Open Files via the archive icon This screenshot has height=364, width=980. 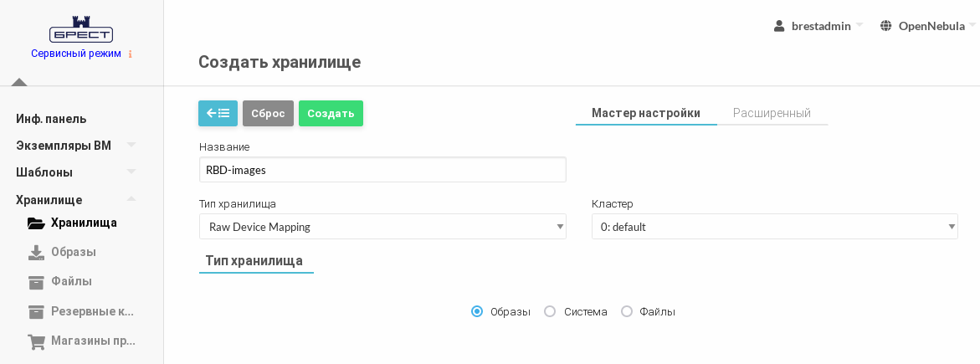tap(36, 282)
